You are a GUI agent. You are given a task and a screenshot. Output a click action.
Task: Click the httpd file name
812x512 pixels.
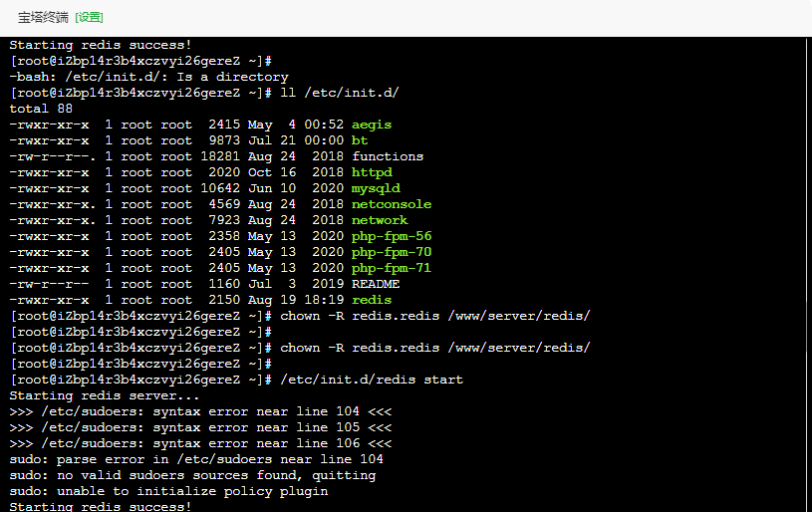click(372, 172)
